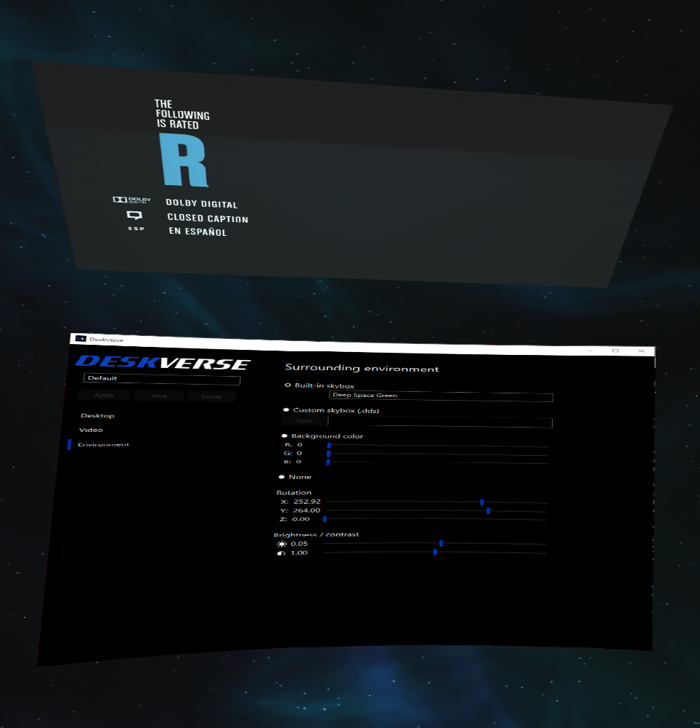Open the Default profile combo box
Screen dimensions: 700x728
[161, 379]
